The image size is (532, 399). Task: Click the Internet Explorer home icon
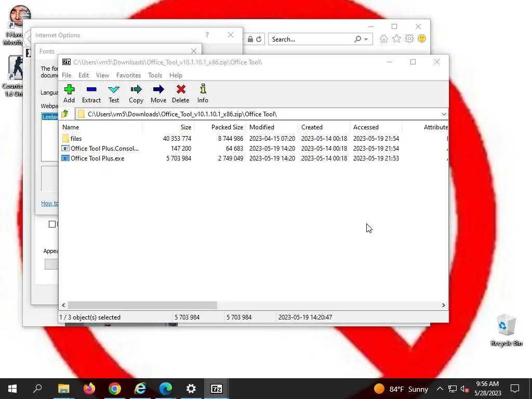[384, 38]
